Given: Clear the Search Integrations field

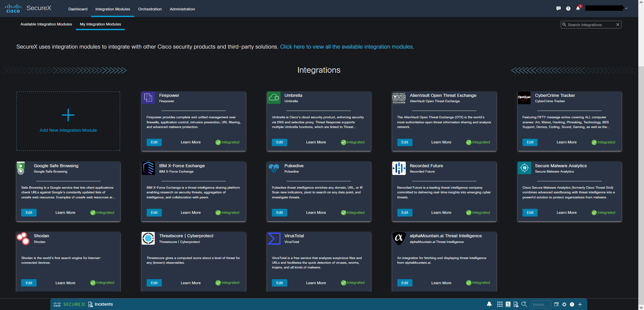Looking at the screenshot, I should click(x=618, y=25).
